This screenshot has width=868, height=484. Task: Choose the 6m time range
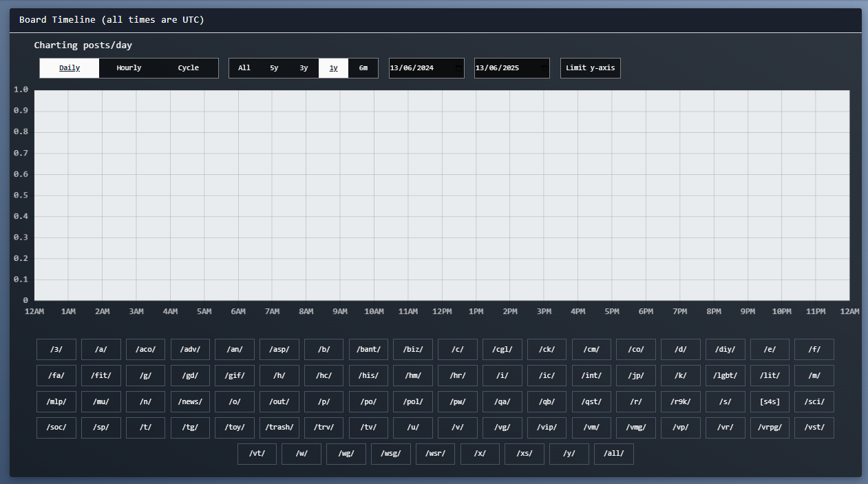click(x=363, y=68)
